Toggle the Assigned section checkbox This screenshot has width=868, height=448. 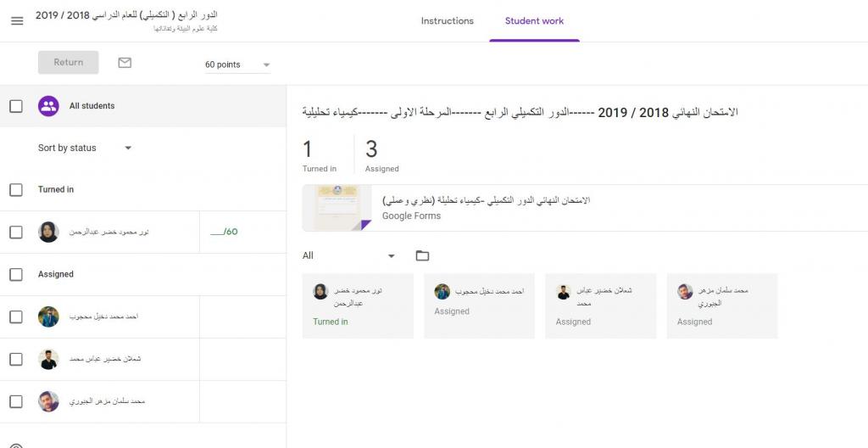[x=16, y=275]
